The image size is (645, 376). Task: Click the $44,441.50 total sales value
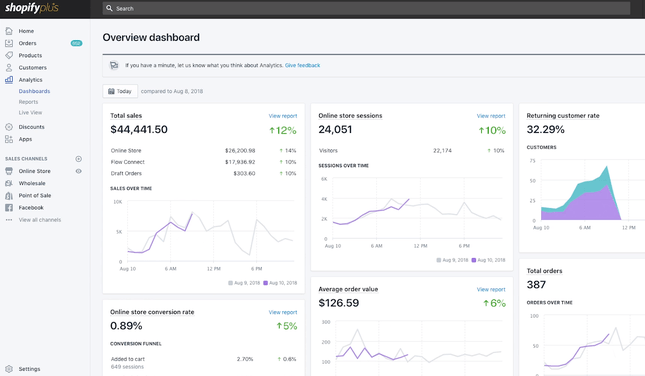tap(139, 130)
